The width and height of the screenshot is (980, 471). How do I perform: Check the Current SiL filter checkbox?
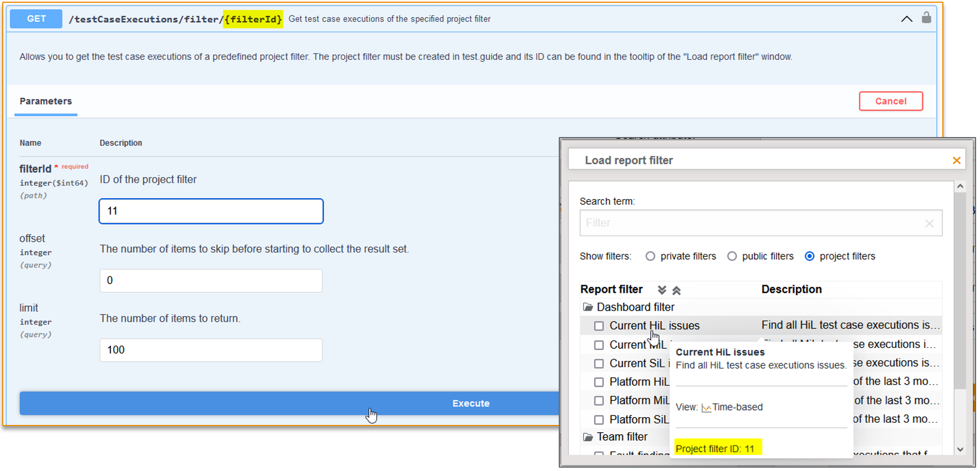pos(599,364)
